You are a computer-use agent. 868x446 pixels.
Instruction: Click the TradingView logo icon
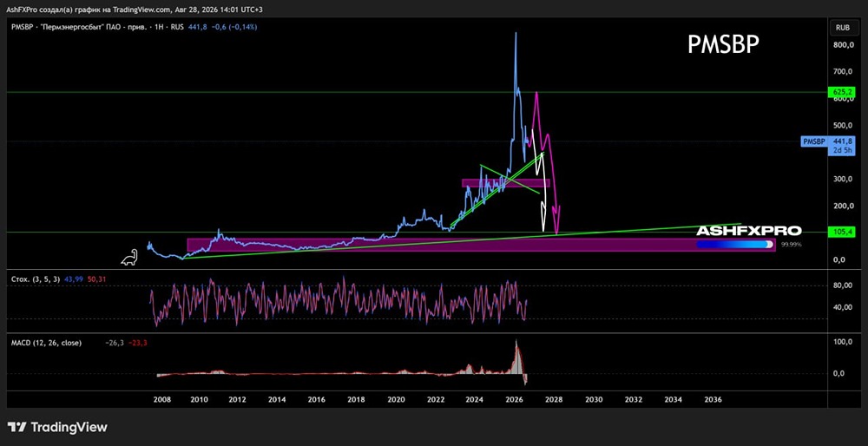click(17, 427)
